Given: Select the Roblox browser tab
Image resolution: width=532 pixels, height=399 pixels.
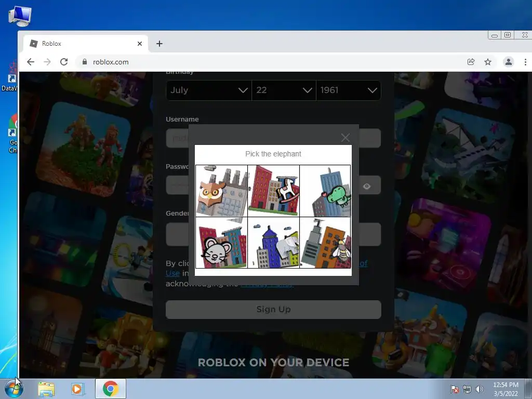Looking at the screenshot, I should (x=86, y=44).
